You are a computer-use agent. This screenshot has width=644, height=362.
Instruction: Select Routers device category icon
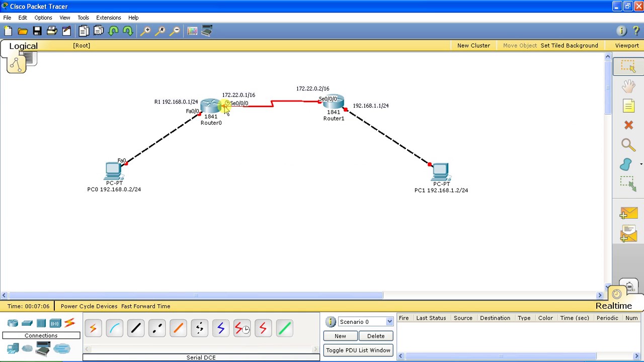pyautogui.click(x=13, y=323)
